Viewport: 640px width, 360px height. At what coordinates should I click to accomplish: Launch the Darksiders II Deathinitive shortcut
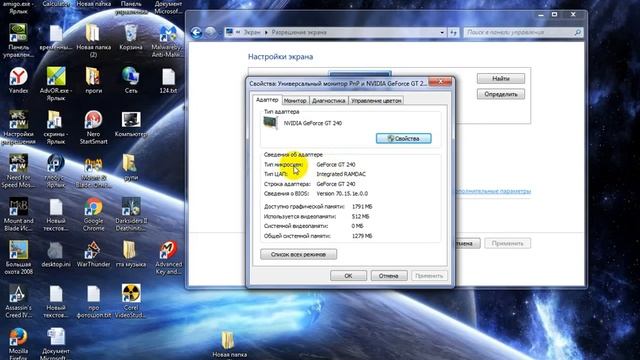click(x=131, y=214)
